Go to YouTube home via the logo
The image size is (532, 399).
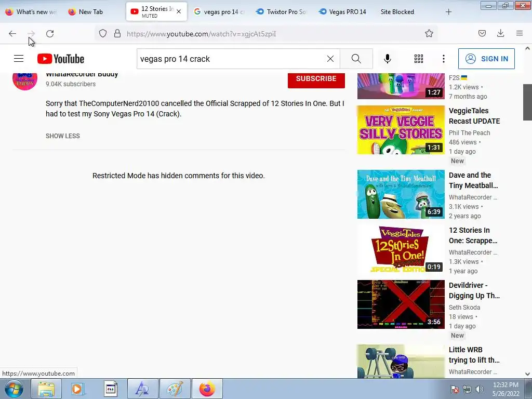point(61,59)
